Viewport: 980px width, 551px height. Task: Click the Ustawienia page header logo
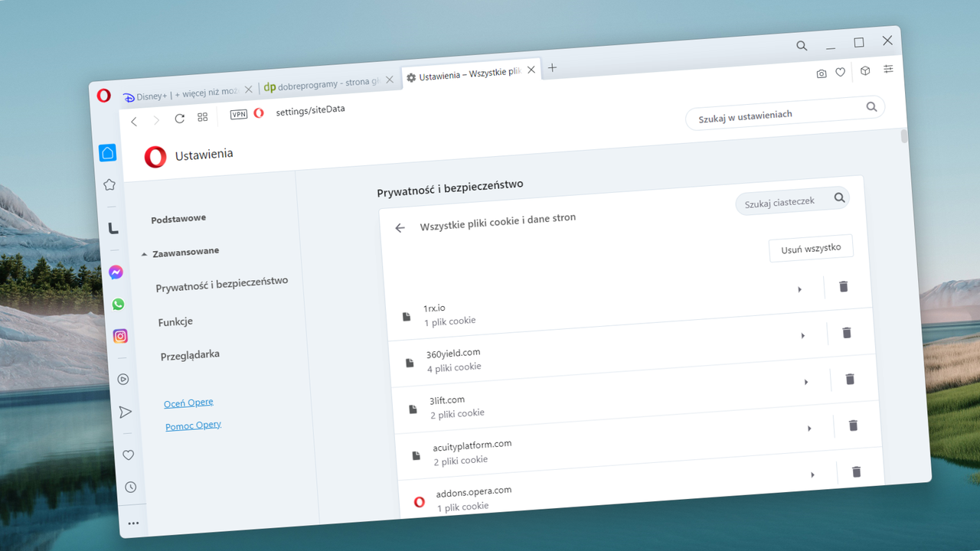pyautogui.click(x=155, y=157)
